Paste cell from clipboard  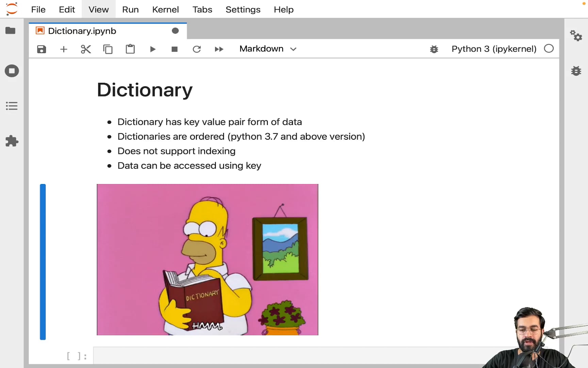tap(130, 49)
